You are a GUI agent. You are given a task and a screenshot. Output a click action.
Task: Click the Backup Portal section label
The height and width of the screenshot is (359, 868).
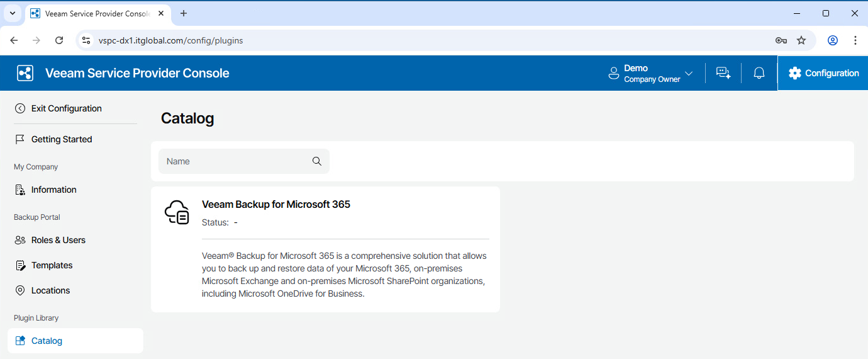(37, 217)
